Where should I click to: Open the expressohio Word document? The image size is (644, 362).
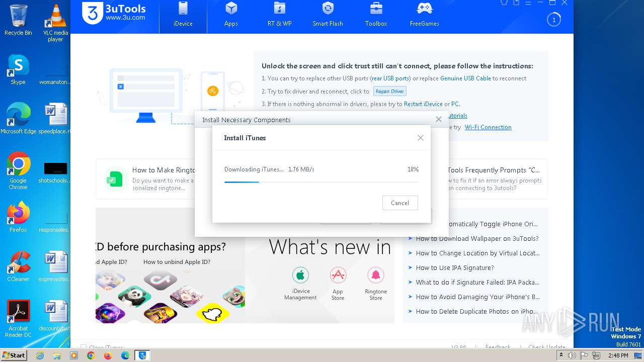(55, 266)
